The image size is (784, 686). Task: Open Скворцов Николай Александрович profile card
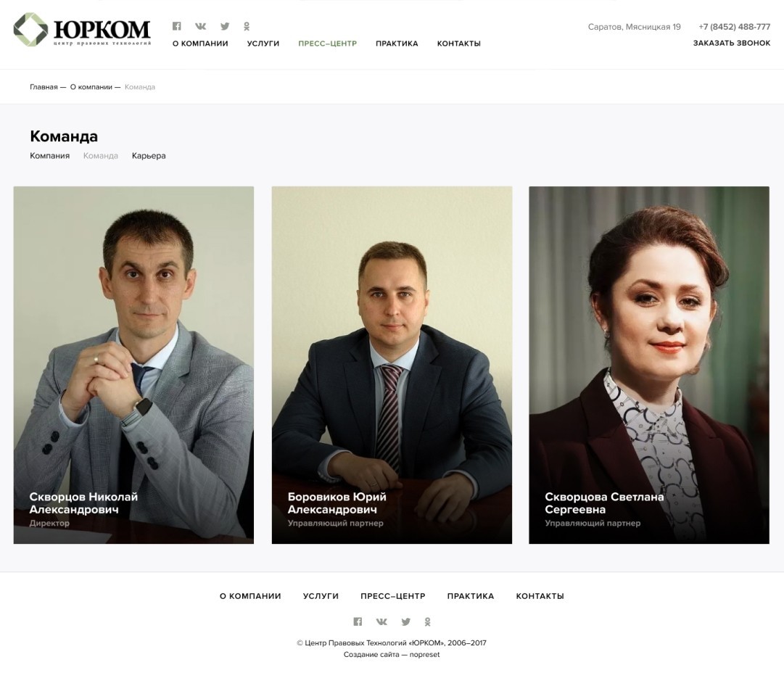click(x=133, y=365)
